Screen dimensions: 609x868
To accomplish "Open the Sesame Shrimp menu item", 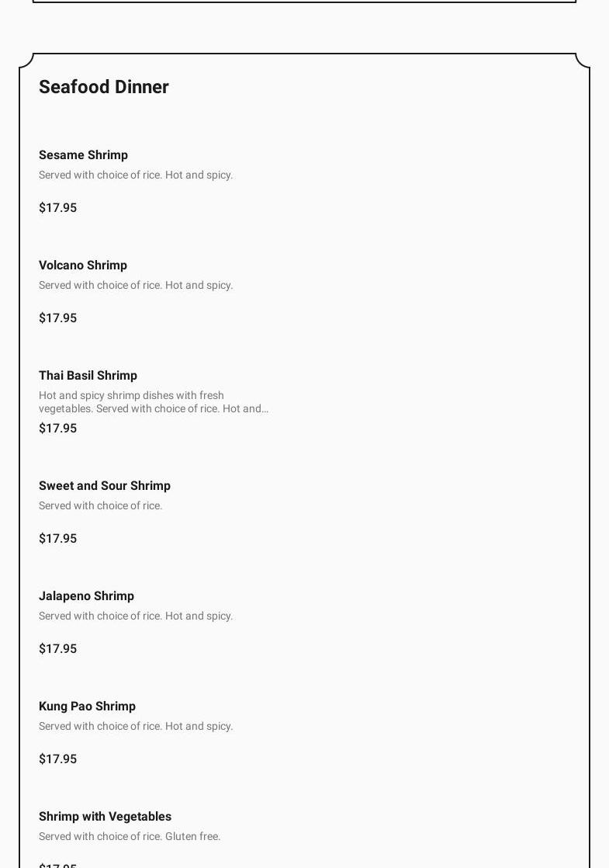I will pos(83,155).
